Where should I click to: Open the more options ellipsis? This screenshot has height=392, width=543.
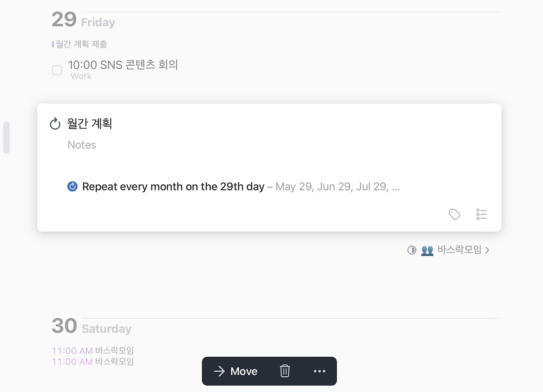(319, 371)
